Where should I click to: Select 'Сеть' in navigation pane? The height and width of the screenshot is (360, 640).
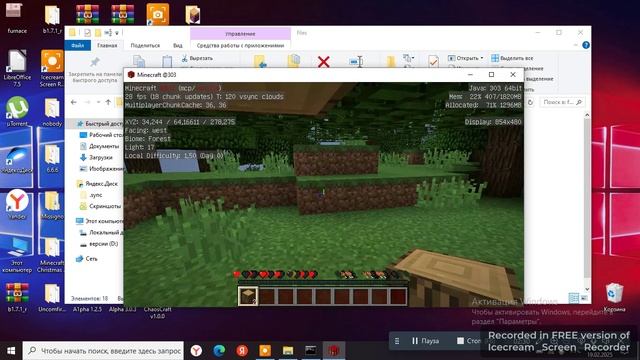pyautogui.click(x=87, y=258)
